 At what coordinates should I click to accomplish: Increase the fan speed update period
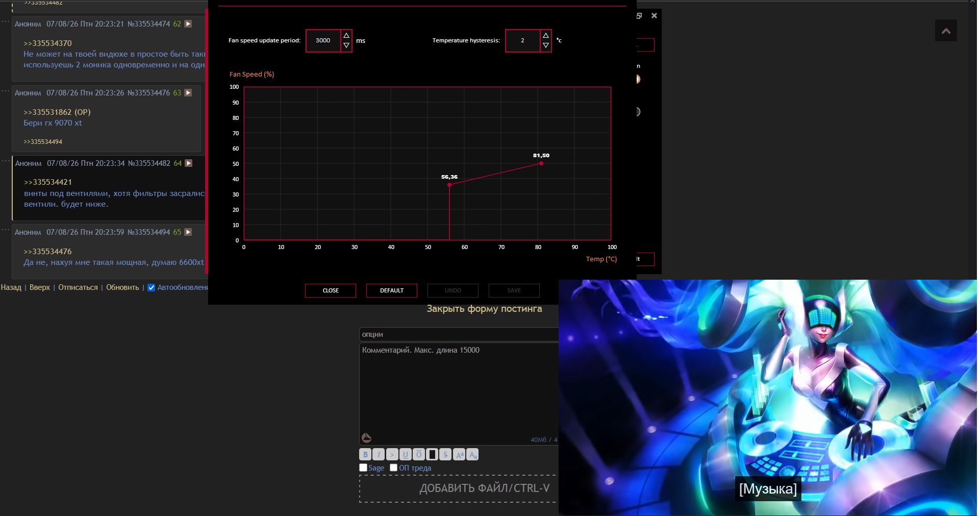coord(346,35)
